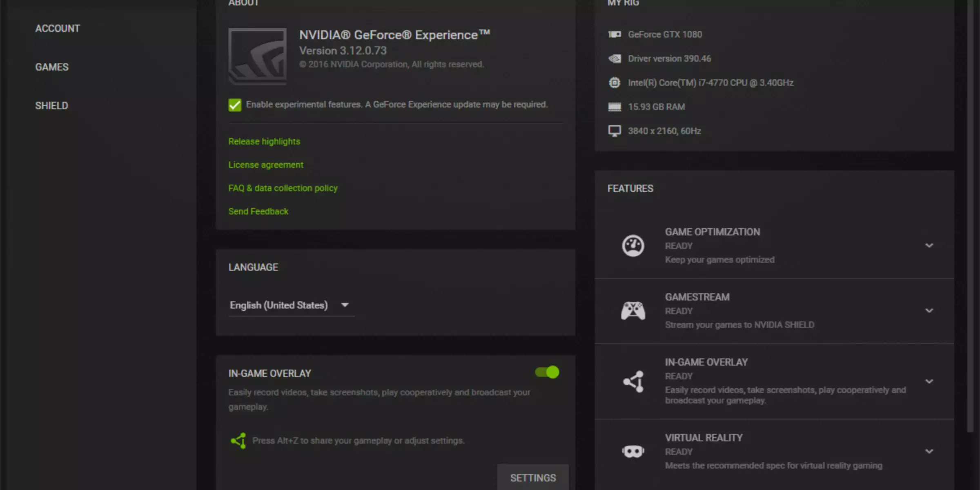
Task: Click the NVIDIA eye icon beside Driver version
Action: [615, 58]
